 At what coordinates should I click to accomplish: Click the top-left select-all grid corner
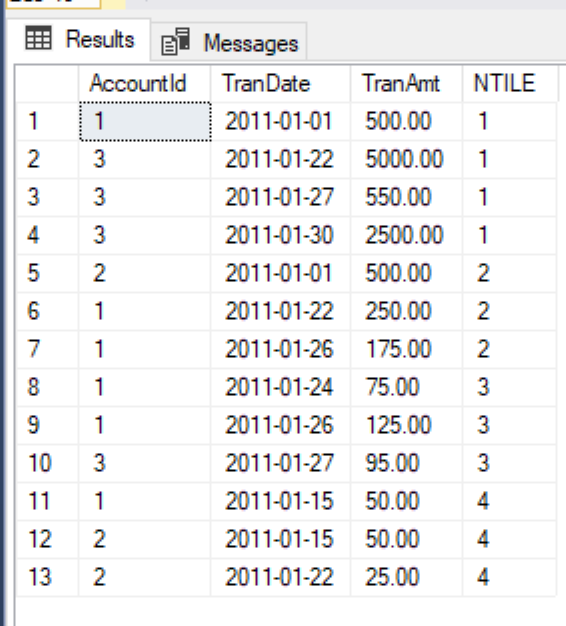tap(47, 83)
